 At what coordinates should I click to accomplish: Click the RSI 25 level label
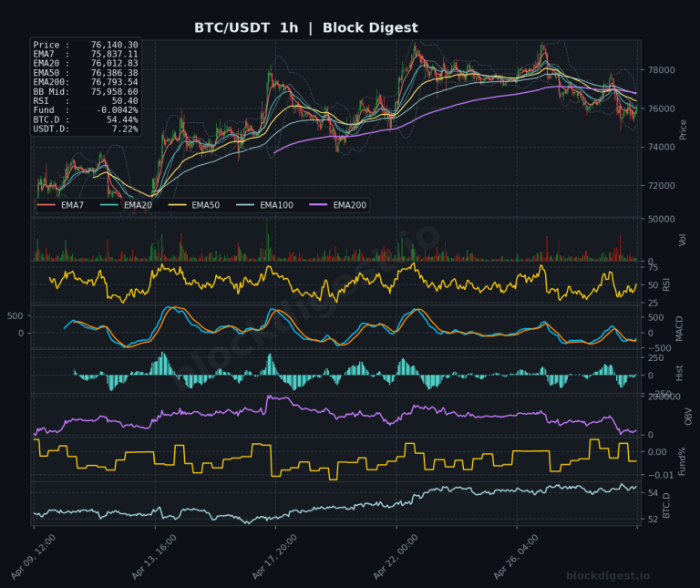[653, 304]
